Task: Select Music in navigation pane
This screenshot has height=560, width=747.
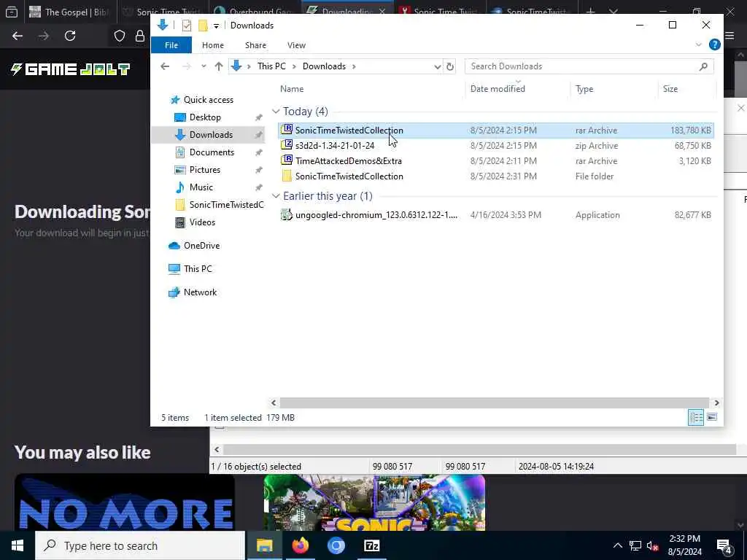Action: (201, 187)
